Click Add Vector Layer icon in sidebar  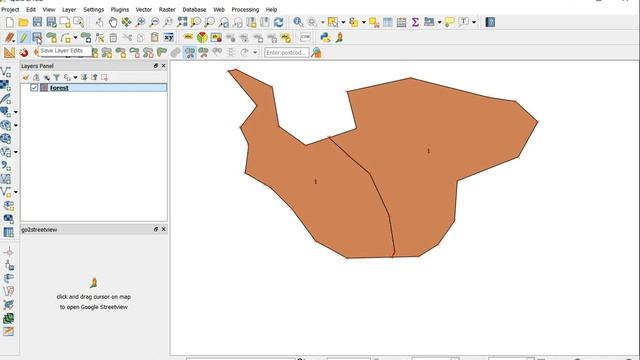[6, 72]
